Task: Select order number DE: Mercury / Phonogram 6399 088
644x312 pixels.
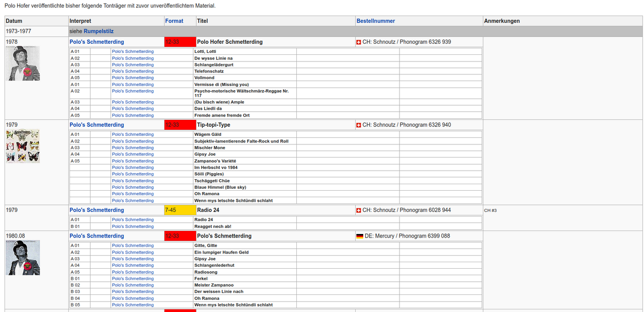Action: (408, 236)
